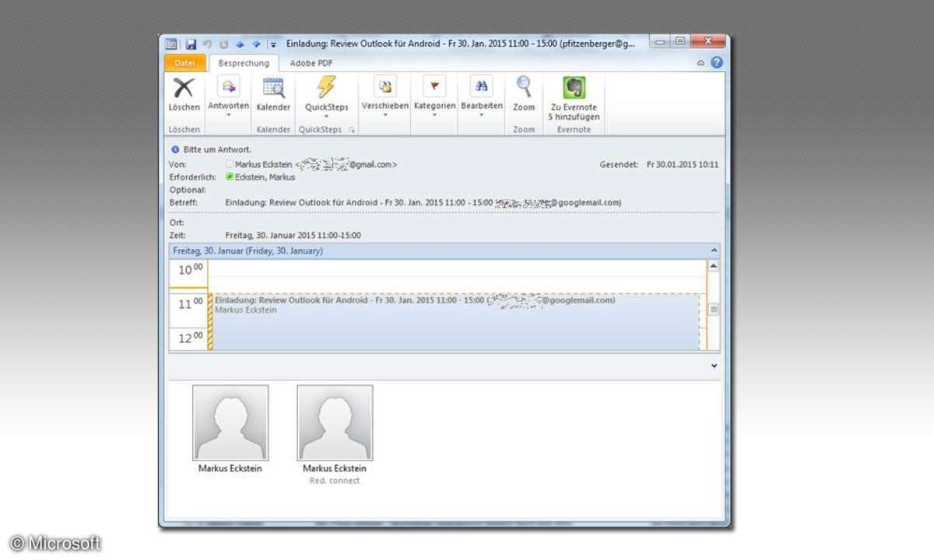Switch to the Adobe PDF tab

pyautogui.click(x=311, y=63)
